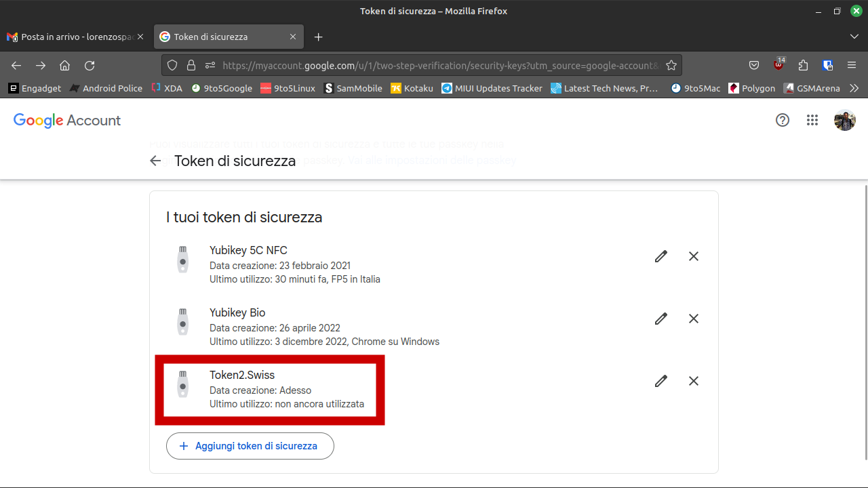Bookmark this page with the star icon
The width and height of the screenshot is (868, 488).
[x=671, y=65]
